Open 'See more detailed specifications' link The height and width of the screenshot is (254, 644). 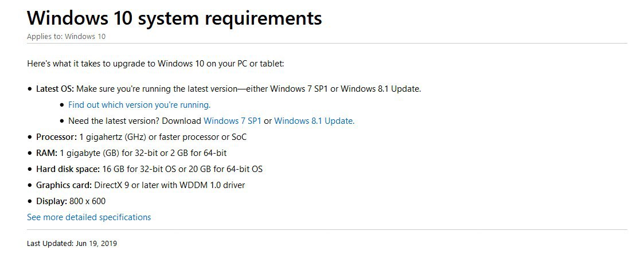tap(89, 217)
